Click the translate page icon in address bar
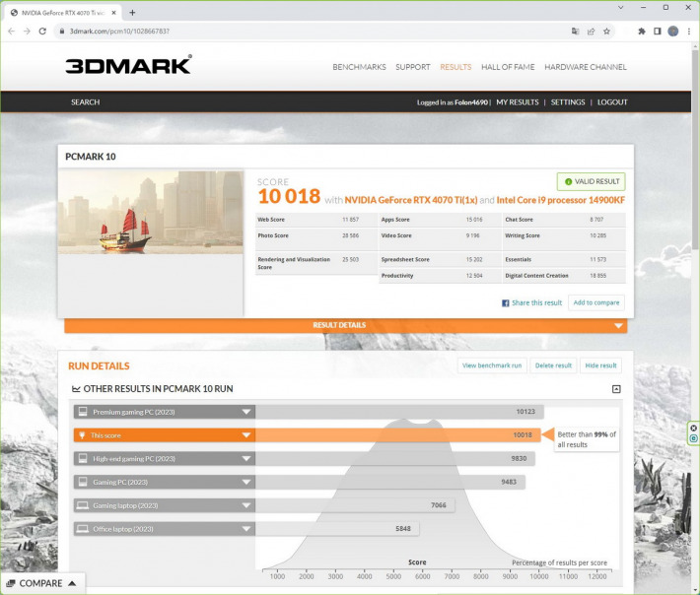This screenshot has width=700, height=595. (575, 31)
